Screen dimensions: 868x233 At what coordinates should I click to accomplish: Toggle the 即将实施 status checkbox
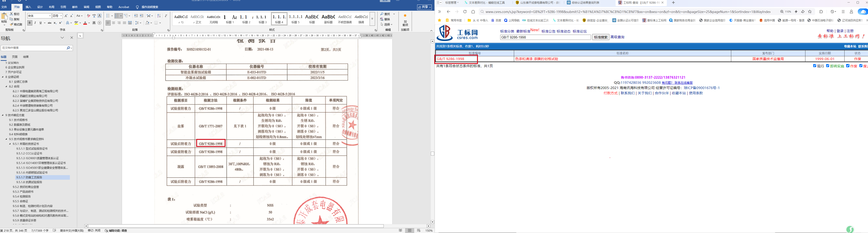(827, 66)
